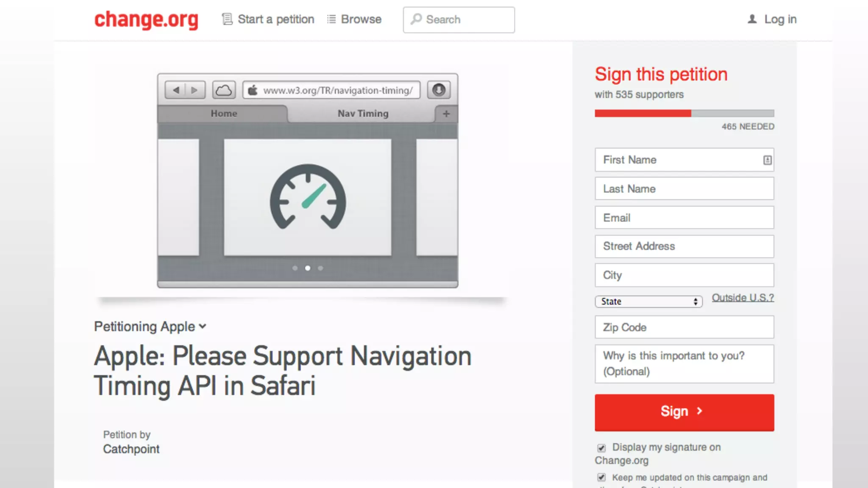Open the State dropdown

(648, 301)
